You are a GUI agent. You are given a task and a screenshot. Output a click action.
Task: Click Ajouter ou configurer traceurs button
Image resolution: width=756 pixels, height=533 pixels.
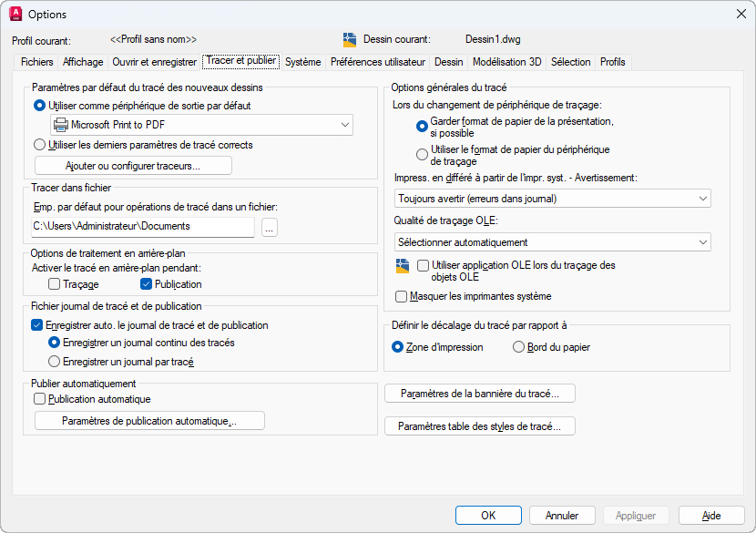coord(133,166)
